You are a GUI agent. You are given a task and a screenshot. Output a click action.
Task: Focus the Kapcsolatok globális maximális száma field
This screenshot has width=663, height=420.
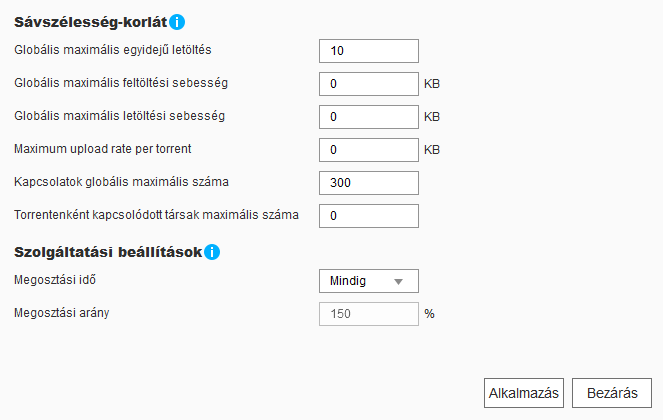tap(368, 183)
